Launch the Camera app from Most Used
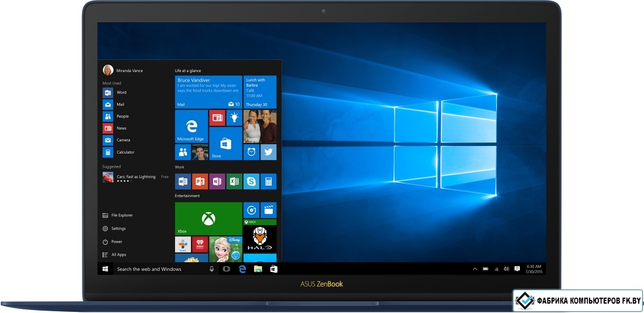 117,140
